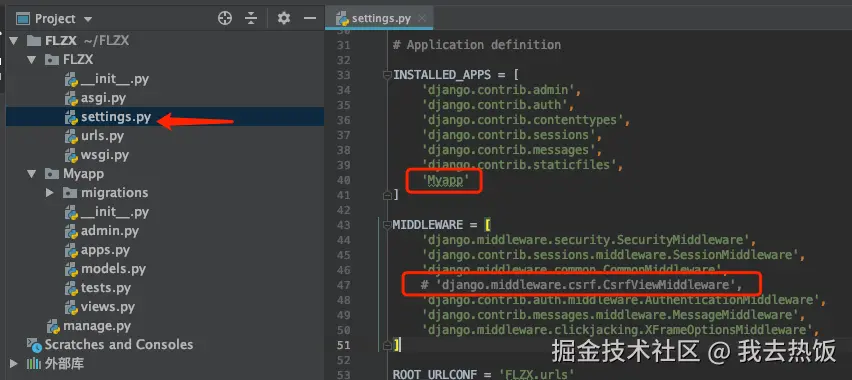Fold the INSTALLED_APPS list at line 33
The width and height of the screenshot is (852, 380).
(387, 75)
